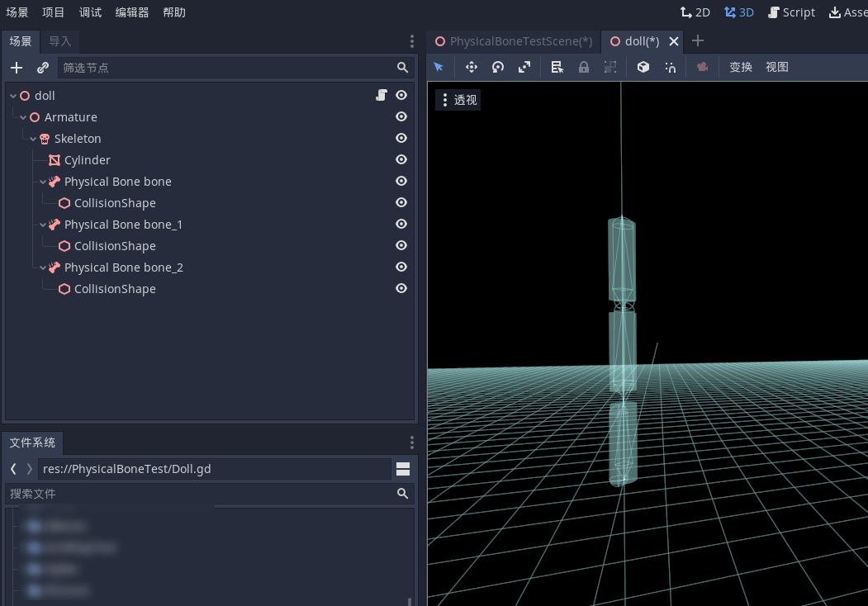The image size is (868, 606).
Task: Toggle visibility of Physical Bone bone_1
Action: coord(401,224)
